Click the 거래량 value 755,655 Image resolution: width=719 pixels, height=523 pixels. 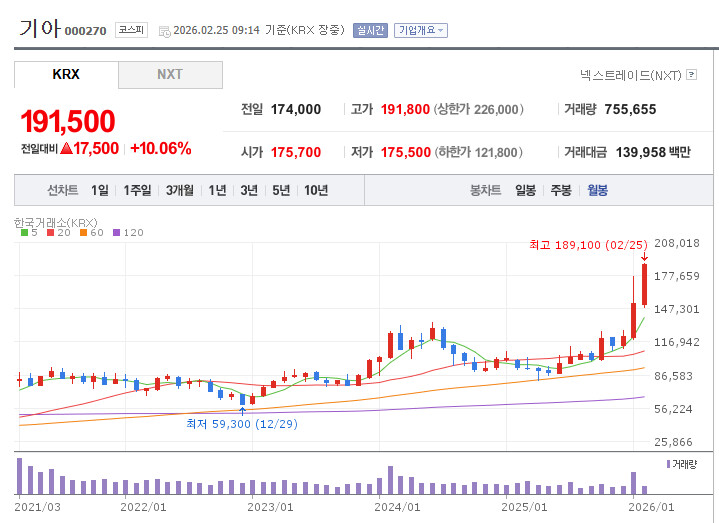point(630,110)
